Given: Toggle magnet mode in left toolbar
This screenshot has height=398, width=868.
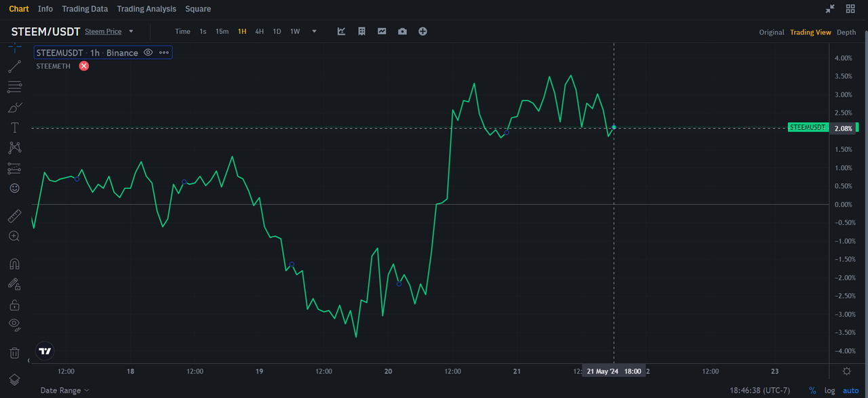Looking at the screenshot, I should (14, 264).
